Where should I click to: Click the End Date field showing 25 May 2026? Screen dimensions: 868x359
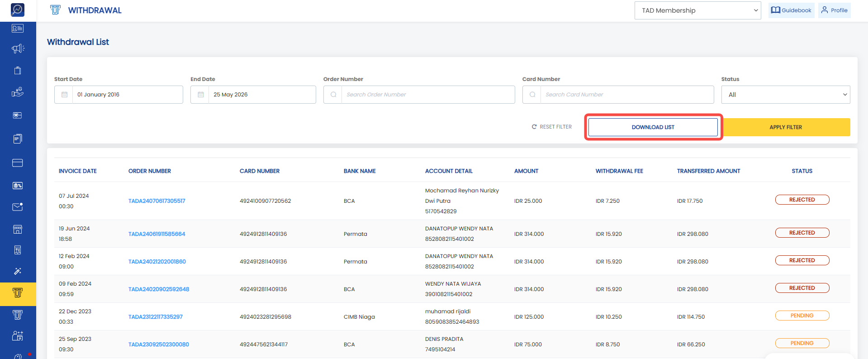pyautogui.click(x=253, y=95)
